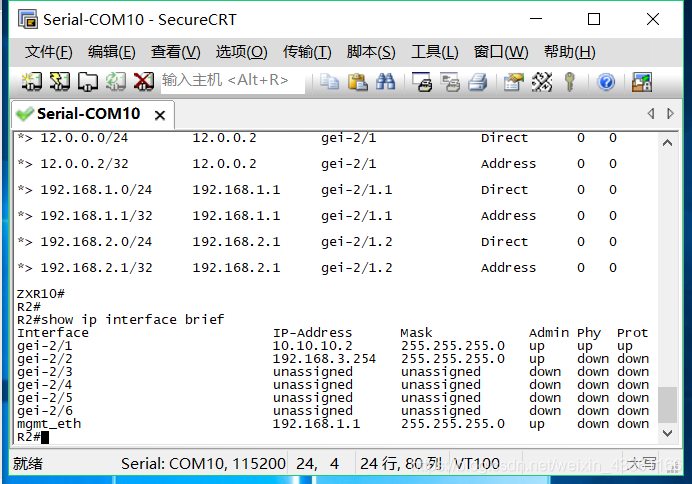
Task: Click the SecureCRT title bar app icon
Action: [28, 19]
